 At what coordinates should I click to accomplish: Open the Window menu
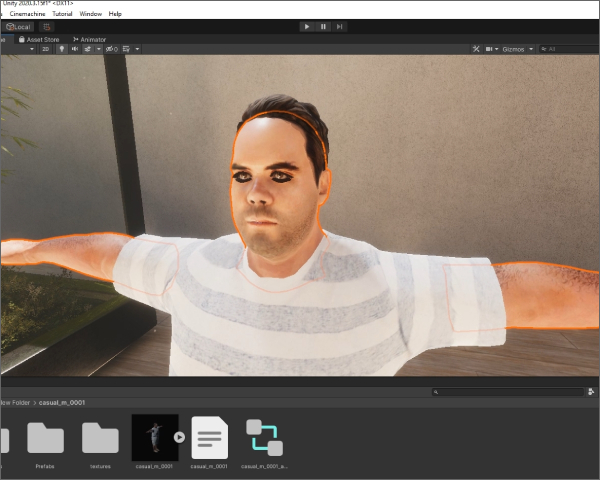[x=90, y=14]
